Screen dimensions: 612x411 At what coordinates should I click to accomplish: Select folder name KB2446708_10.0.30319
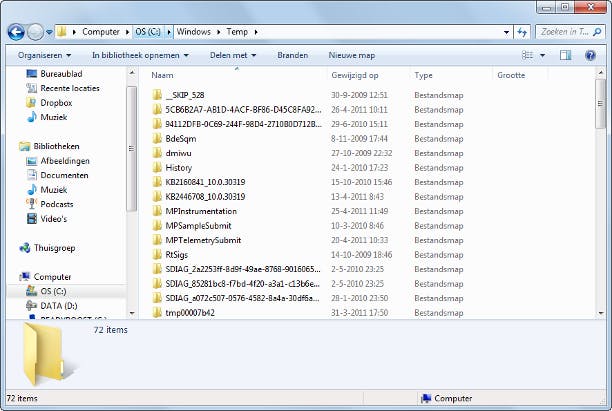205,197
